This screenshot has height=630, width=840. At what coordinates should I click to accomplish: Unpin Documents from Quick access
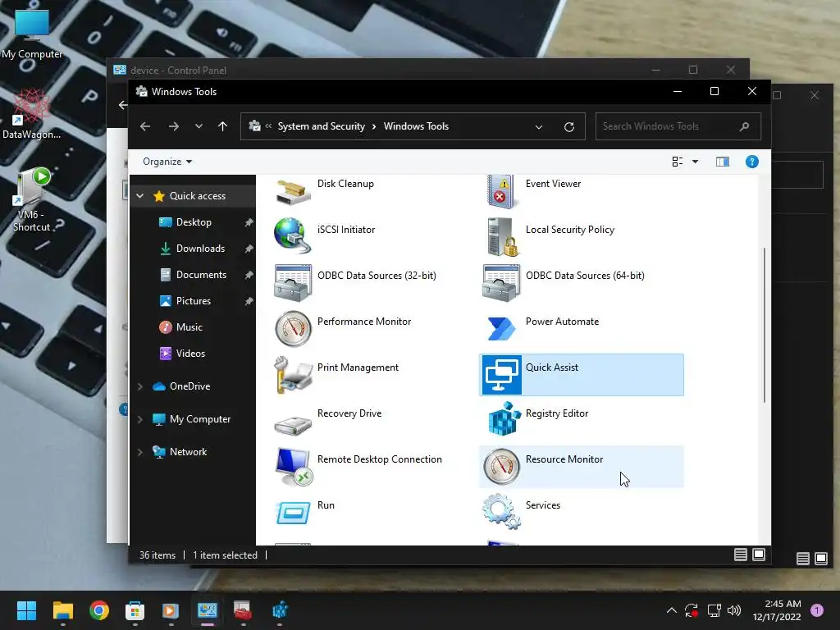click(x=249, y=275)
